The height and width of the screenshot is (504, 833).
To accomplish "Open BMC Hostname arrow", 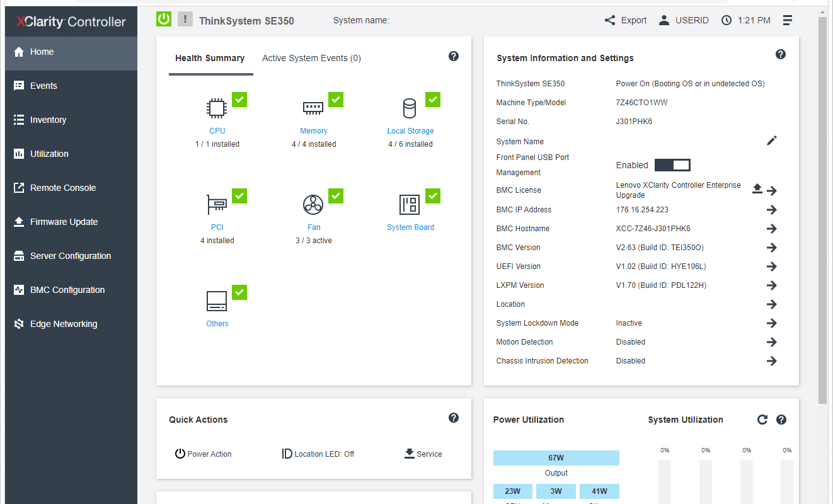I will [x=772, y=229].
